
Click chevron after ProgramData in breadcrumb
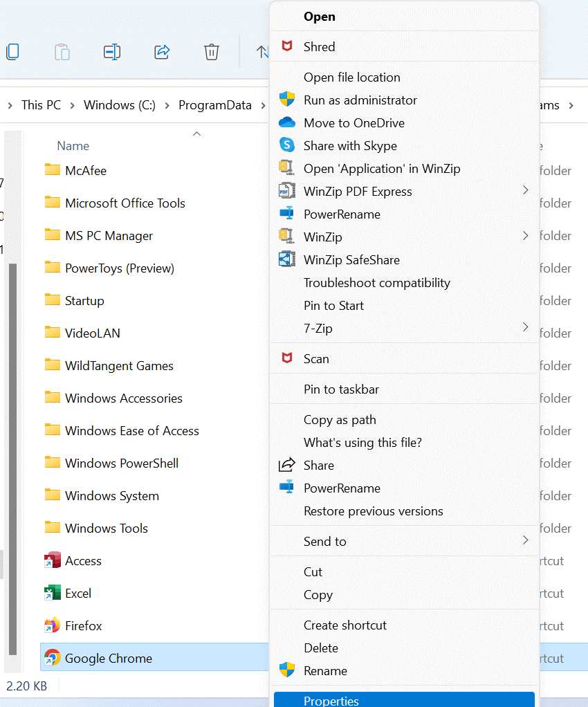(263, 106)
